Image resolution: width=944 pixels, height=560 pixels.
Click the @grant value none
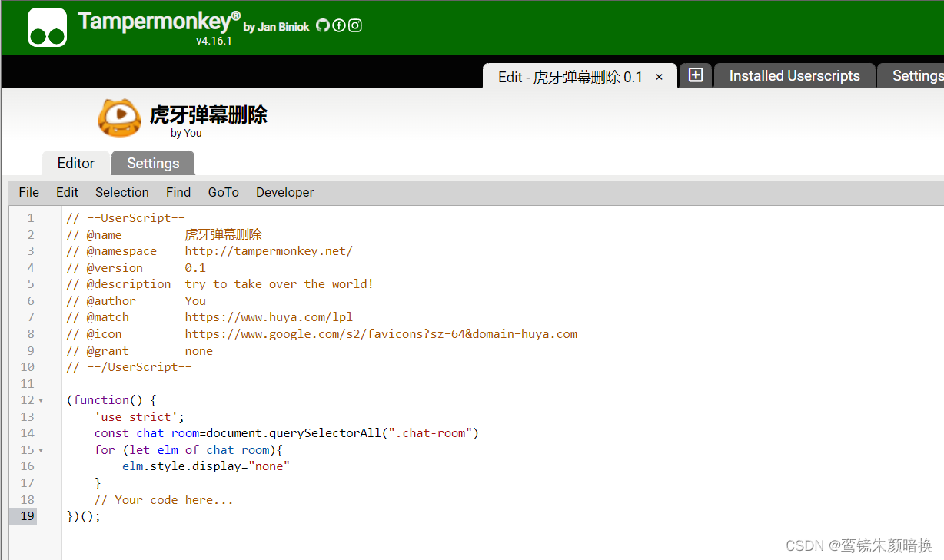[x=199, y=351]
